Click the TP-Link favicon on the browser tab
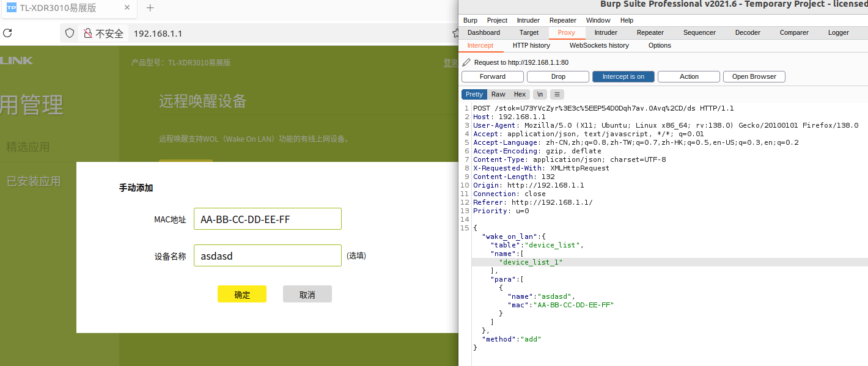This screenshot has height=366, width=868. (x=11, y=8)
